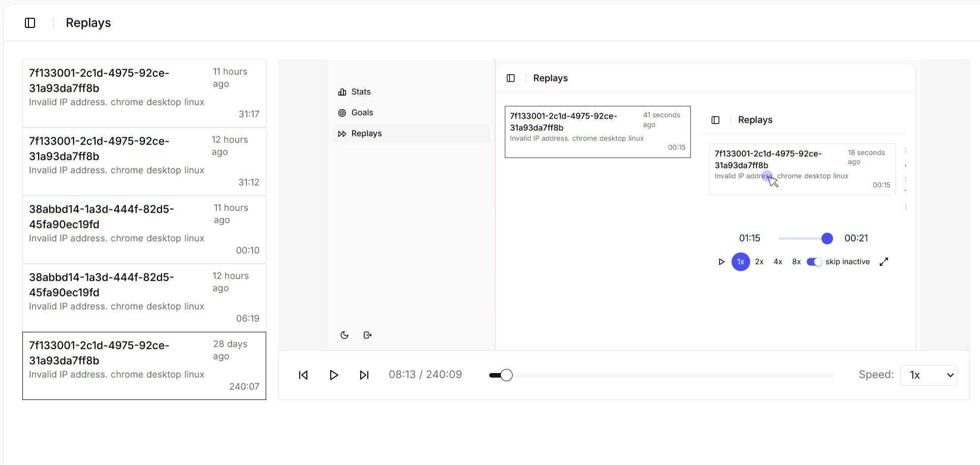Screen dimensions: 980x465
Task: Click the fullscreen expand arrows icon
Action: (x=884, y=262)
